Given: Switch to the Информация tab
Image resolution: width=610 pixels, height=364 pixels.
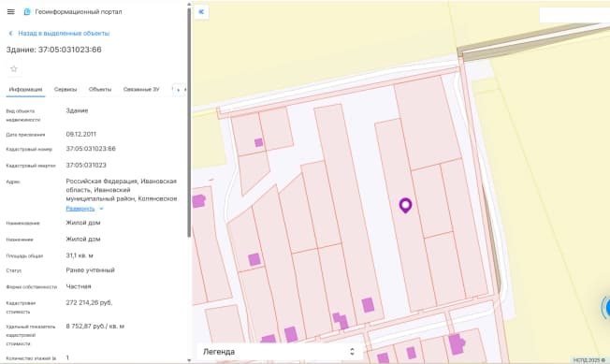Looking at the screenshot, I should 25,90.
